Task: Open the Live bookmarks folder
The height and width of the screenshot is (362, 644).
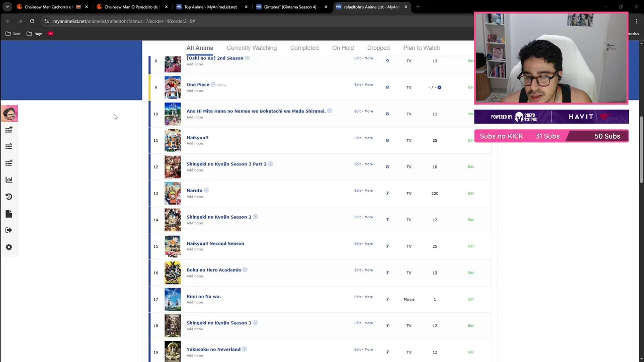Action: tap(13, 33)
